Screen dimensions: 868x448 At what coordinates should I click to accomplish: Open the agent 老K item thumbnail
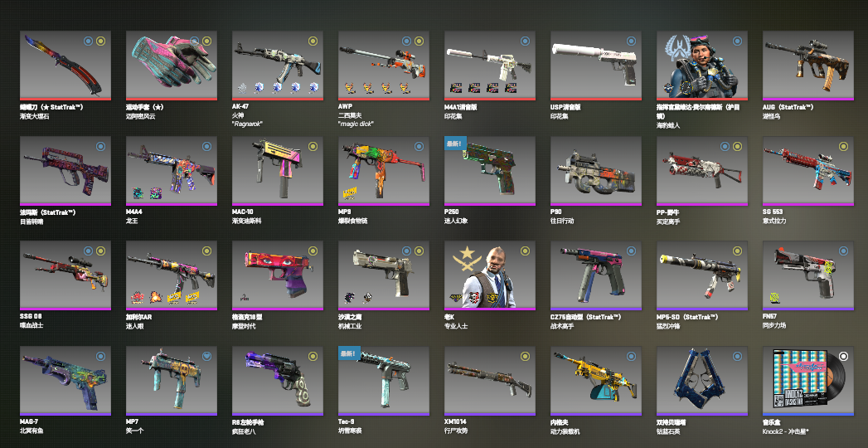[490, 275]
